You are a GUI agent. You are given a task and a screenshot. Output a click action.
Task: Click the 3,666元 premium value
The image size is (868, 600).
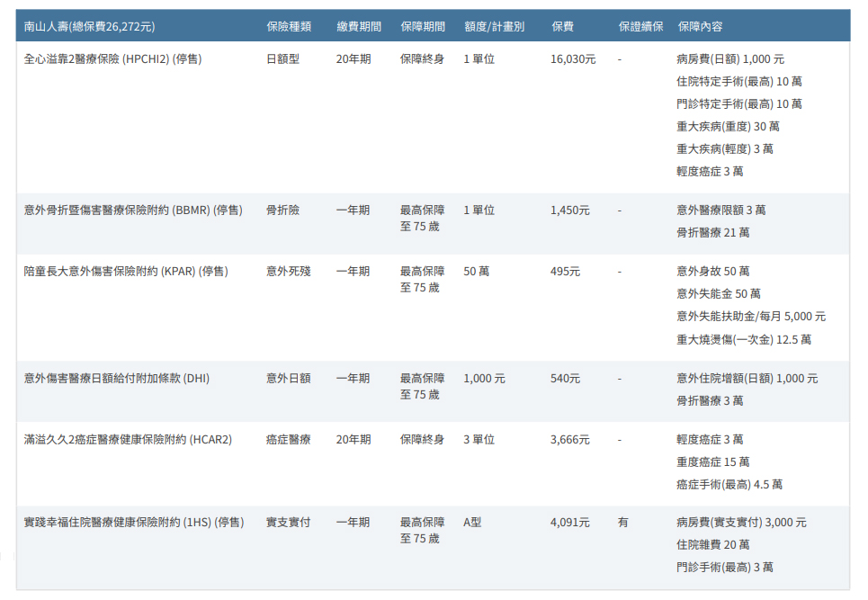pyautogui.click(x=570, y=440)
